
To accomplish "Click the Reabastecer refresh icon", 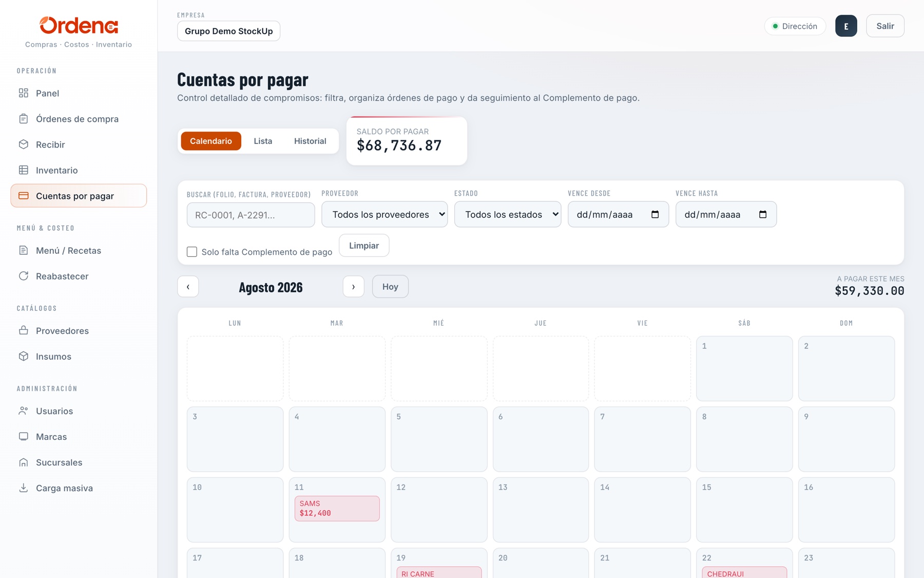I will click(x=24, y=276).
